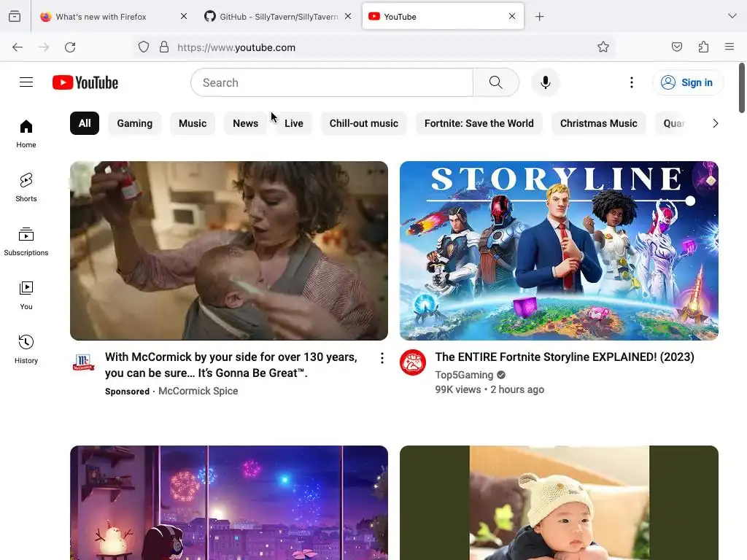Close the YouTube browser tab
The width and height of the screenshot is (747, 560).
pos(512,16)
